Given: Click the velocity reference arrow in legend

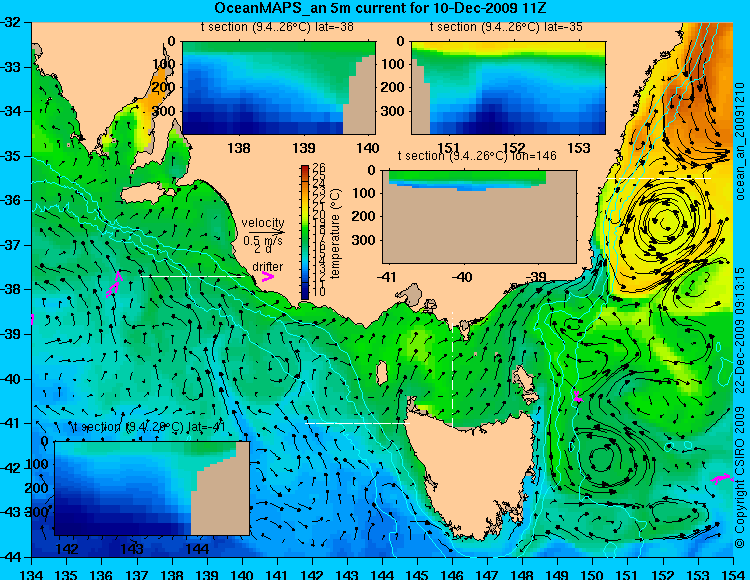Looking at the screenshot, I should pos(266,232).
